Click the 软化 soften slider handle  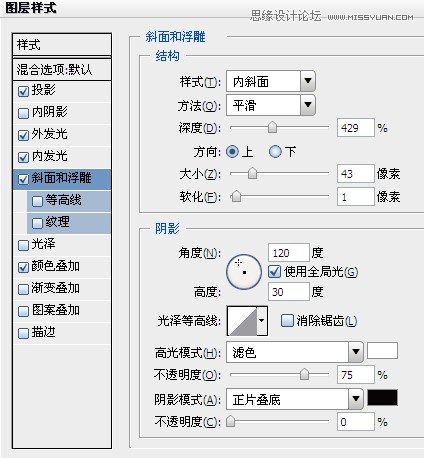point(236,197)
